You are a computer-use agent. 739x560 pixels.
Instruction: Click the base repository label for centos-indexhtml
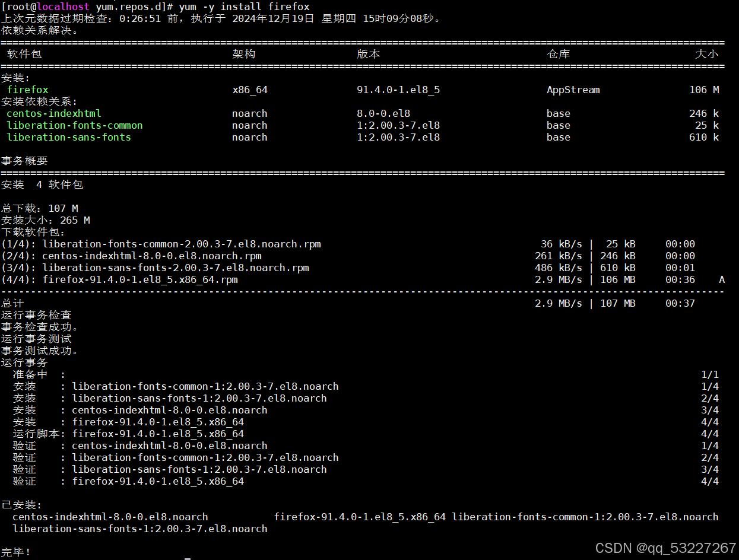click(558, 113)
